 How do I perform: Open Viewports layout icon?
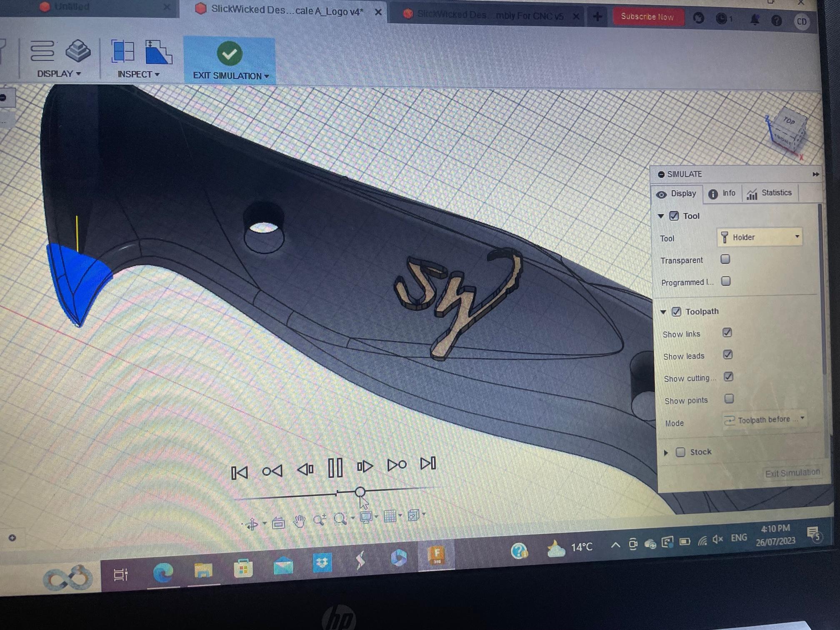tap(413, 515)
